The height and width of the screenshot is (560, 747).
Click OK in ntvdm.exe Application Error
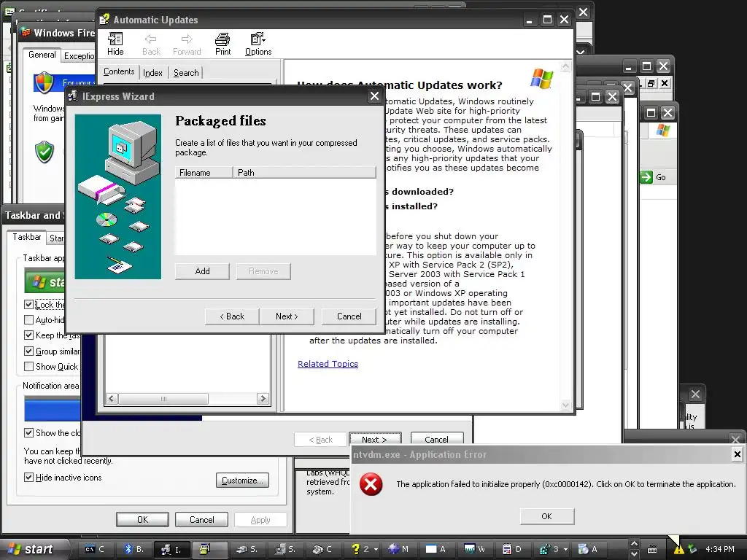tap(547, 516)
